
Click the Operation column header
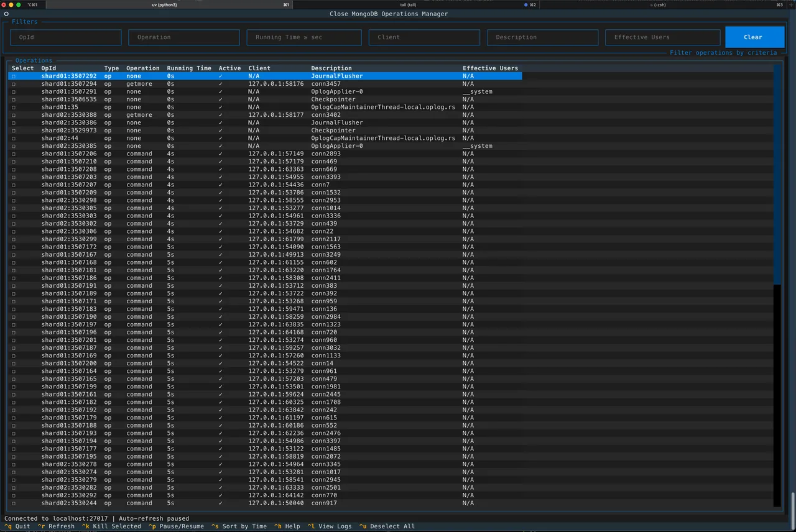coord(143,68)
